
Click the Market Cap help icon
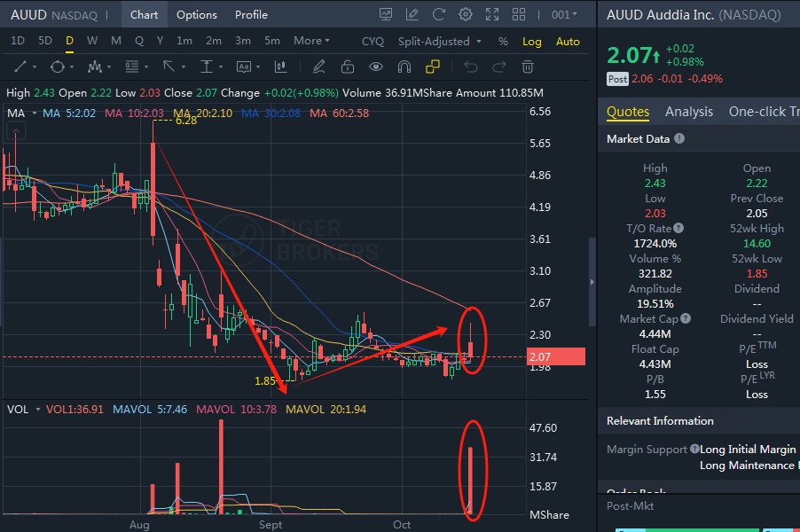(686, 319)
